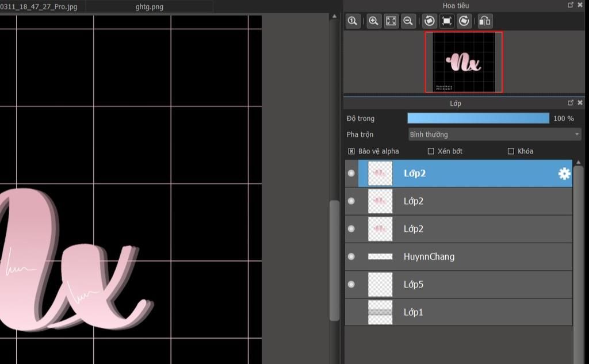Hide the HuynnChang layer
This screenshot has height=364, width=589.
pyautogui.click(x=351, y=256)
